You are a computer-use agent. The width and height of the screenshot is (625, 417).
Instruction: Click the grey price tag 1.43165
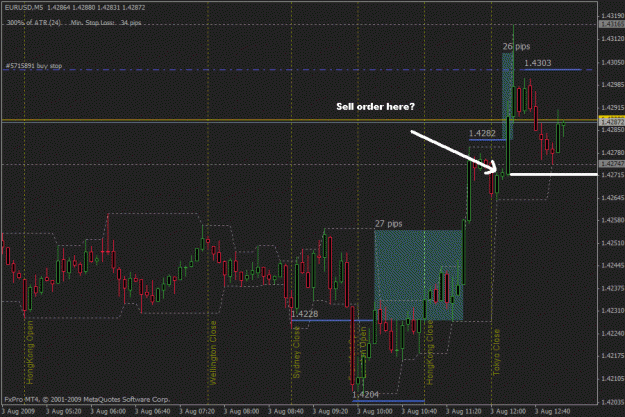pos(612,24)
